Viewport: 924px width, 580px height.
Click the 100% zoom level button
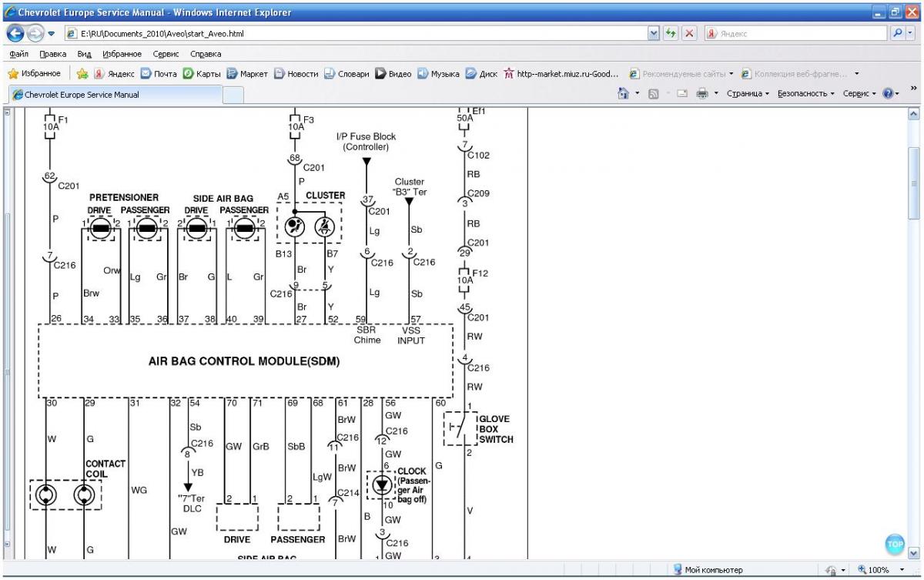[873, 570]
